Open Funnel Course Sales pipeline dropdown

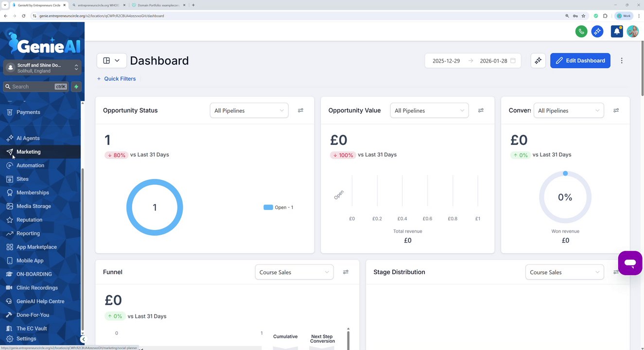pos(294,272)
